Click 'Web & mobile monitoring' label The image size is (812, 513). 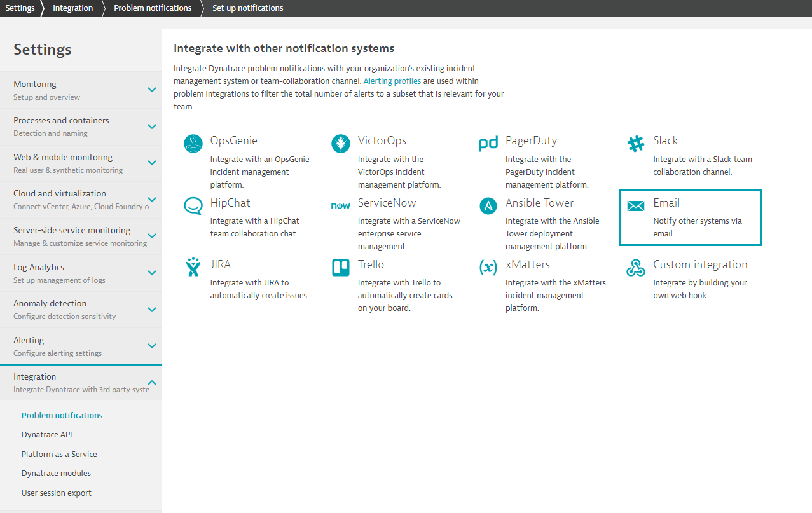(x=63, y=157)
